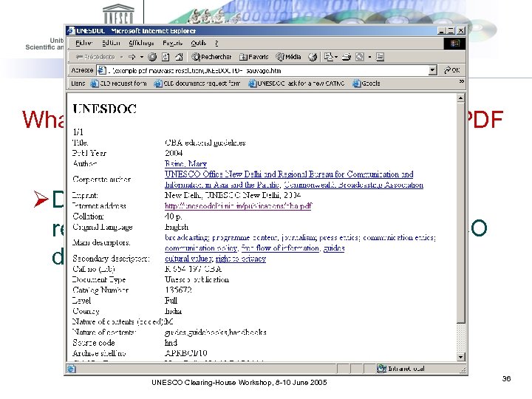Follow the communication policy descriptor link
This screenshot has width=532, height=399.
point(201,248)
